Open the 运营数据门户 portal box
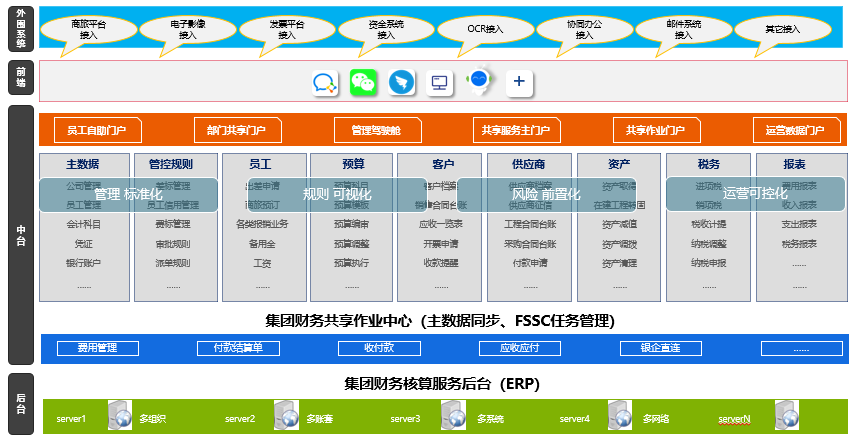The image size is (854, 439). [x=795, y=131]
